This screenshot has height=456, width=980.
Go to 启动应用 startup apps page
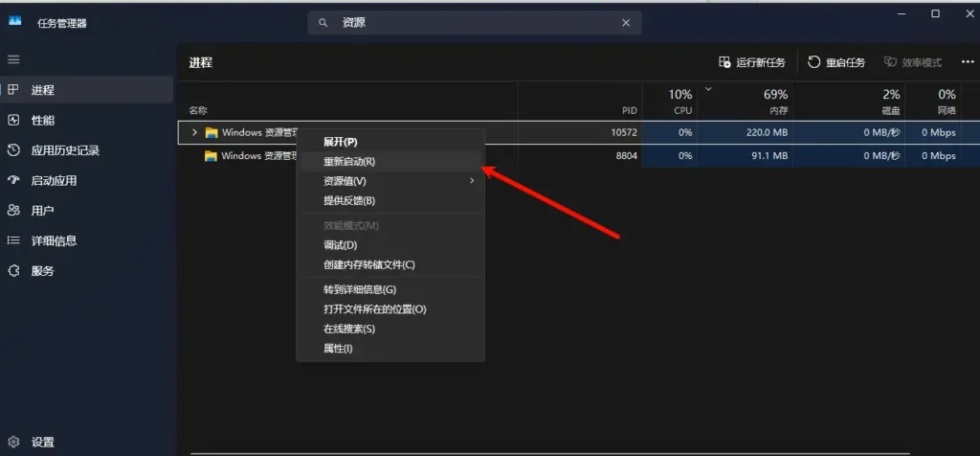pyautogui.click(x=54, y=181)
